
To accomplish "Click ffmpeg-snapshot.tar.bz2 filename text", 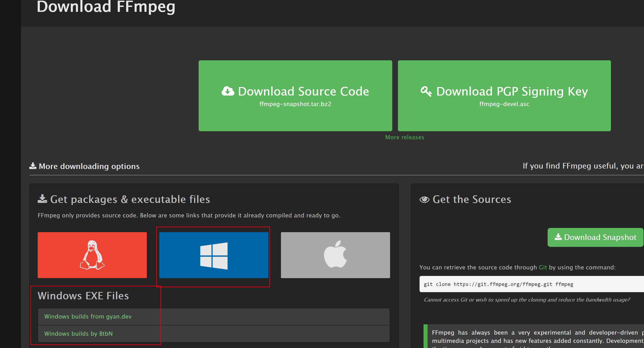I will point(295,104).
